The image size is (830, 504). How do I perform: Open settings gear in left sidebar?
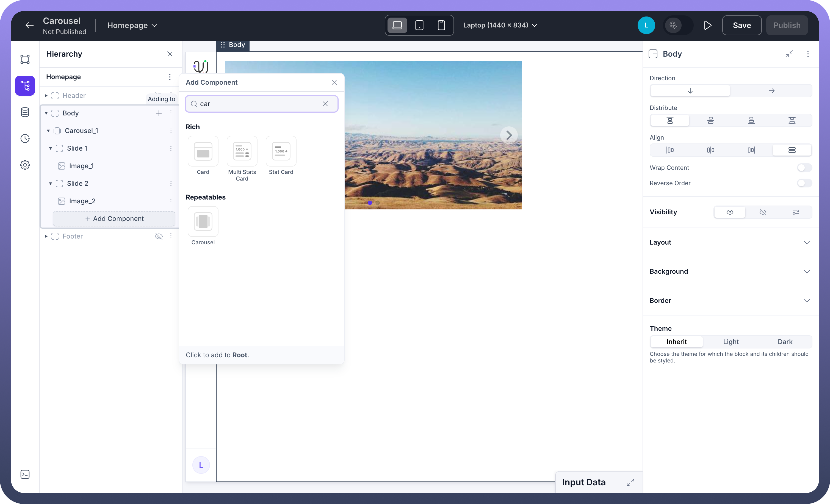tap(25, 165)
